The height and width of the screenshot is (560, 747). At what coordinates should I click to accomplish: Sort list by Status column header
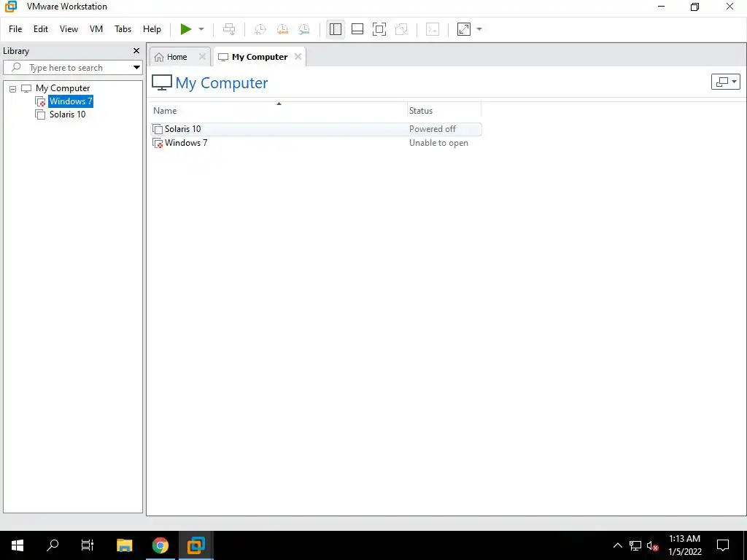(444, 111)
